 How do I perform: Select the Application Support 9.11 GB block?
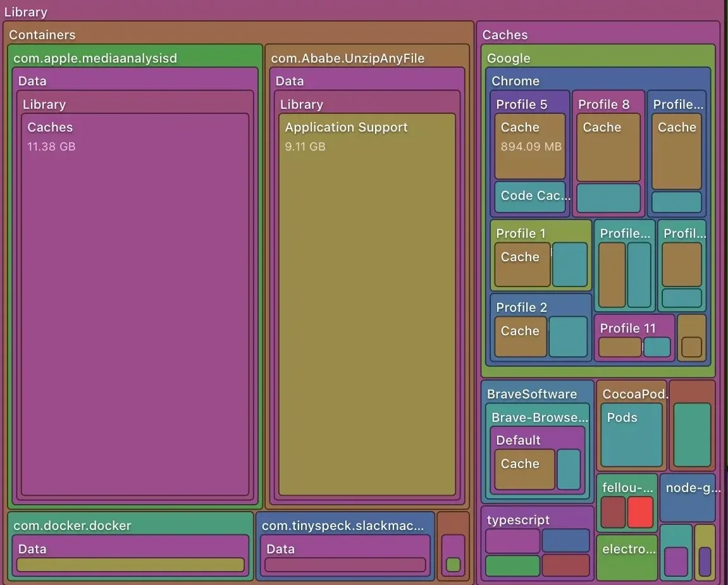(367, 305)
